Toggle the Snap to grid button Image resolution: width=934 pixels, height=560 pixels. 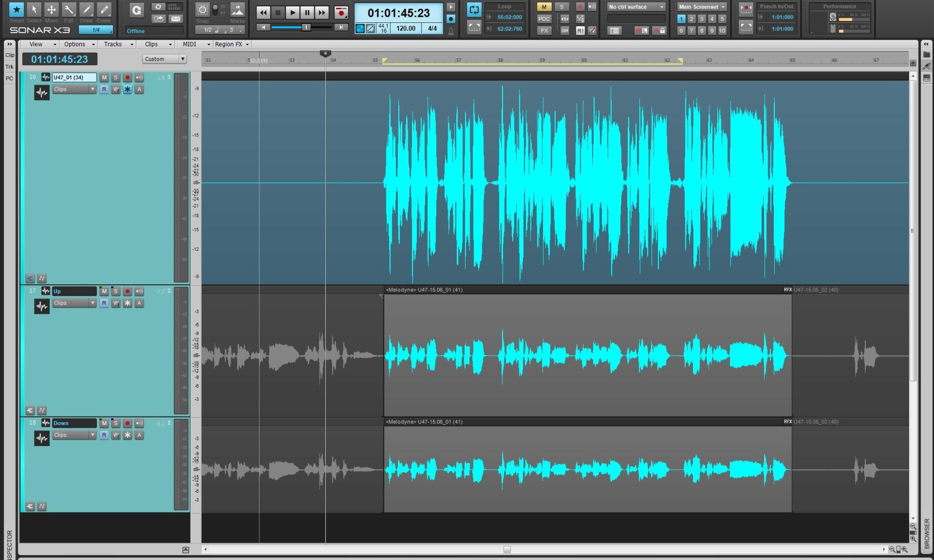pyautogui.click(x=202, y=10)
